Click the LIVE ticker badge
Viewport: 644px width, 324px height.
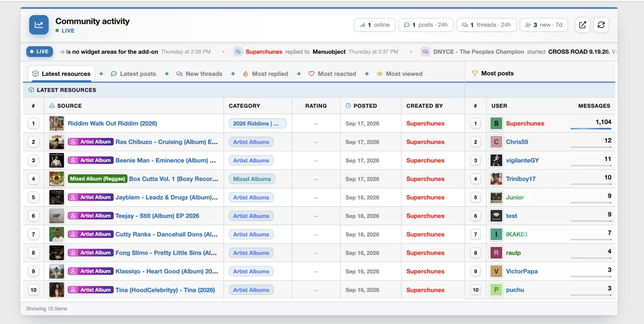[x=39, y=51]
